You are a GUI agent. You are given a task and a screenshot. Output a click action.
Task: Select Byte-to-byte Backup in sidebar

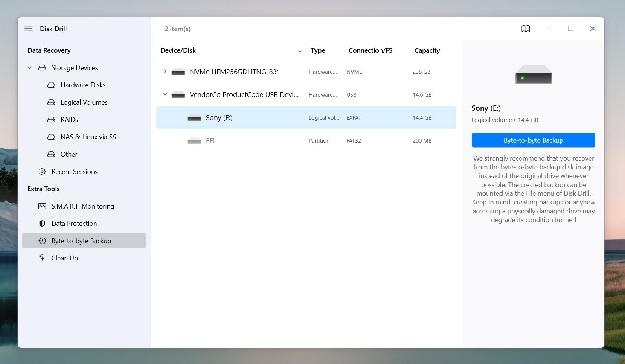[84, 241]
